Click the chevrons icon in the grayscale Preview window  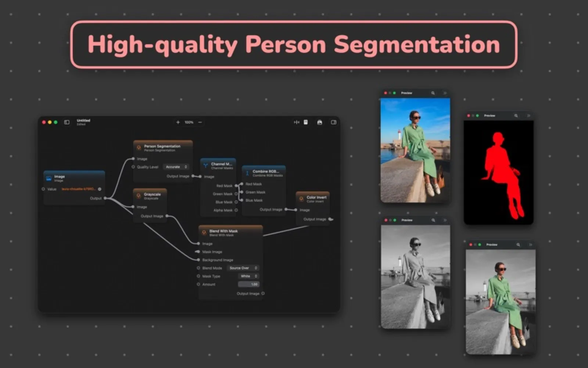[445, 220]
